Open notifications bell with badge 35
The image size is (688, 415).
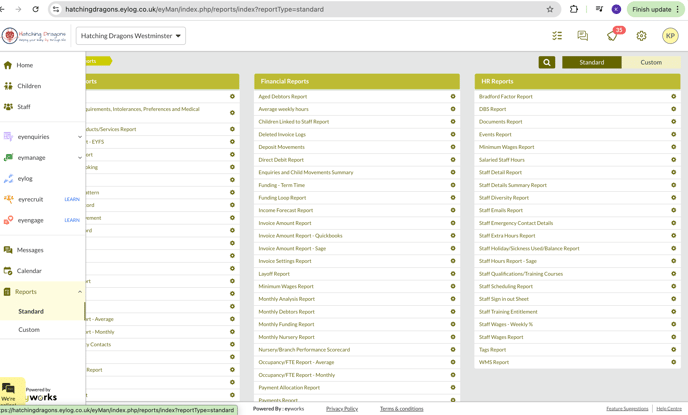click(613, 36)
